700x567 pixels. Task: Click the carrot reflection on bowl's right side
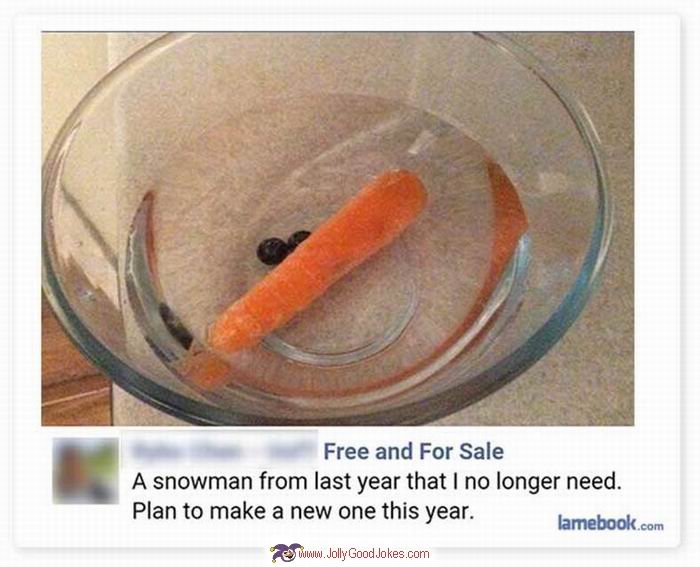(508, 215)
